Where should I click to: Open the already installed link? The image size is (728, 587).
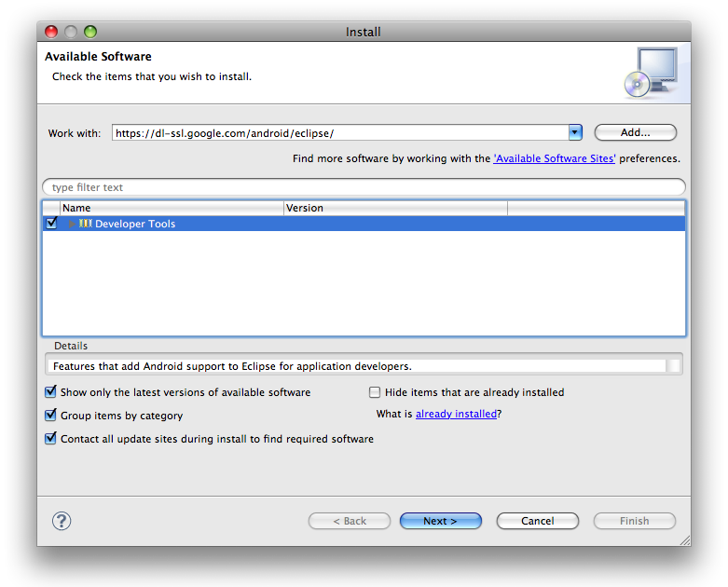tap(456, 414)
